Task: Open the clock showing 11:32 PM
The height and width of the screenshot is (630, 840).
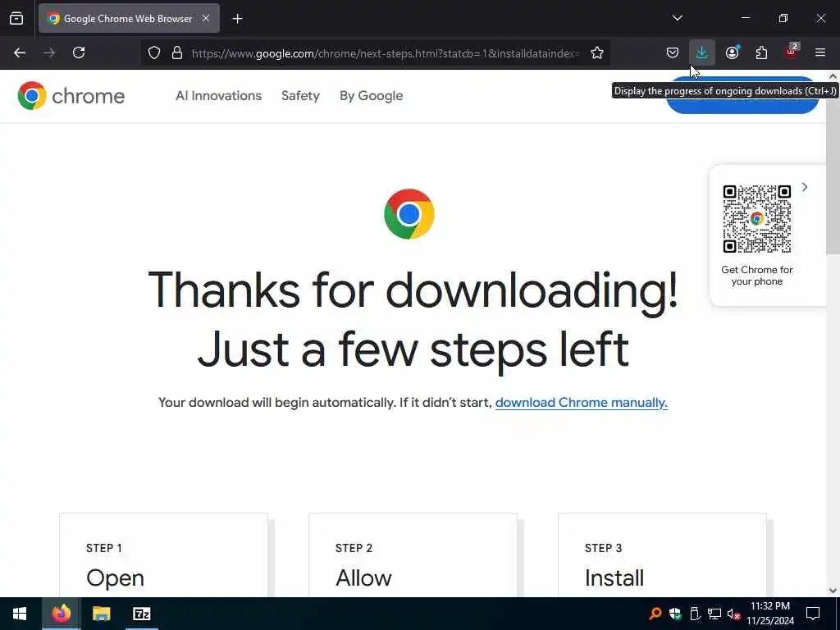Action: 770,614
